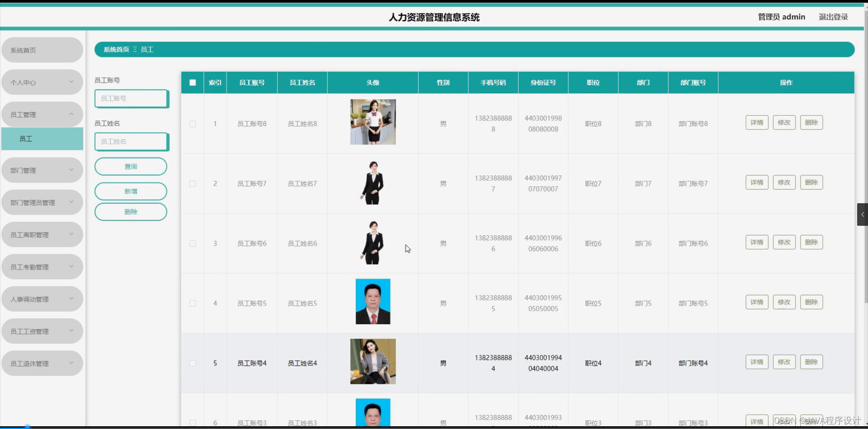Expand the 个人中心 menu
This screenshot has height=429, width=868.
[42, 82]
